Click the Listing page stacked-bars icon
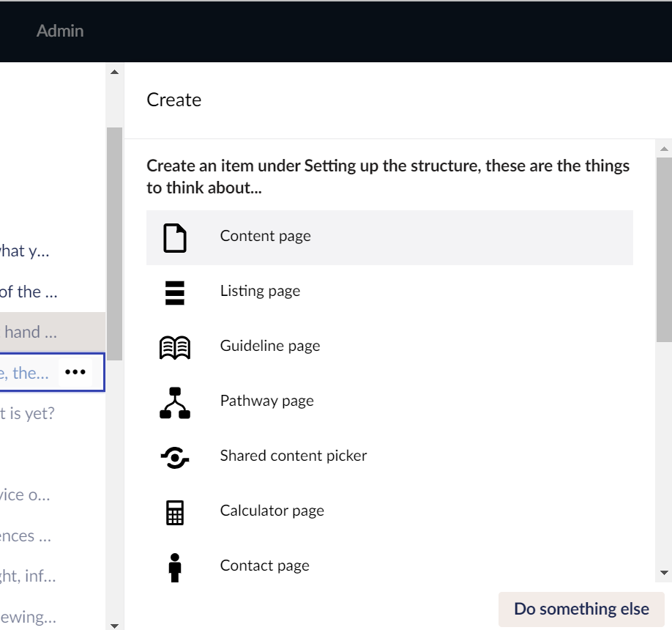The image size is (672, 630). coord(175,292)
